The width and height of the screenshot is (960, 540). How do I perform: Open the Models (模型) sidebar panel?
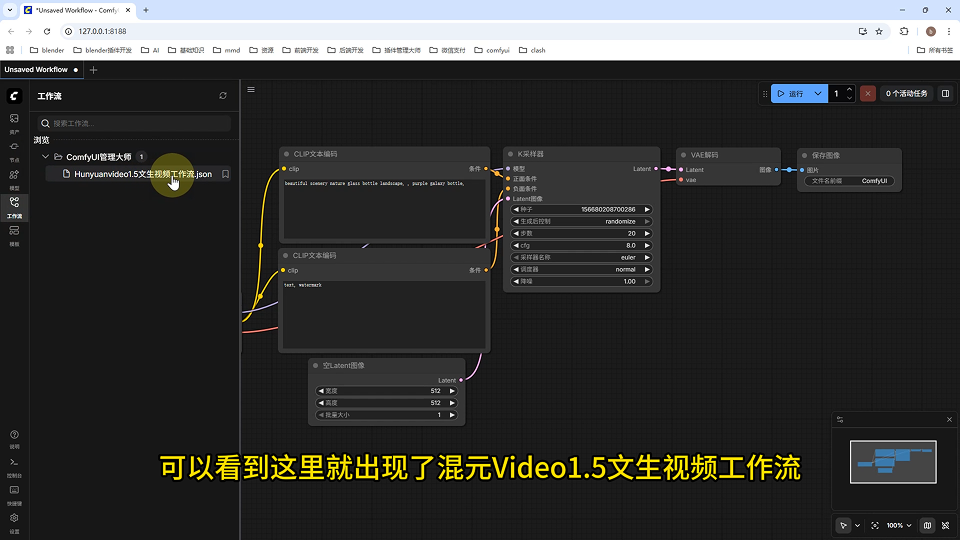tap(14, 179)
